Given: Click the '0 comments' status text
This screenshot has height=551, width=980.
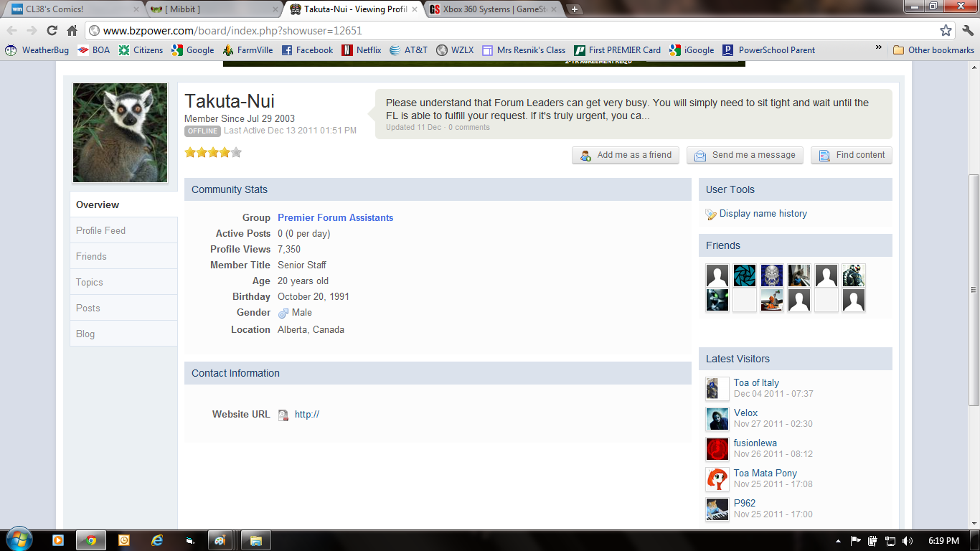Looking at the screenshot, I should pos(469,127).
